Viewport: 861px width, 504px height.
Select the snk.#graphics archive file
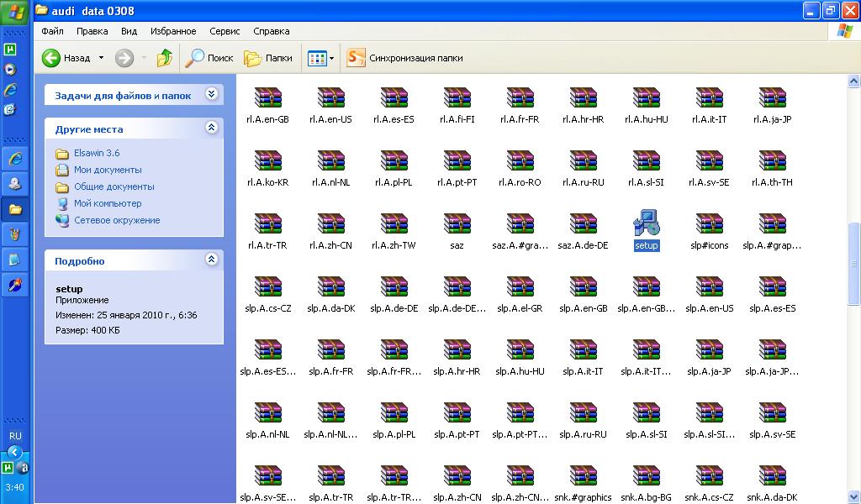point(583,477)
